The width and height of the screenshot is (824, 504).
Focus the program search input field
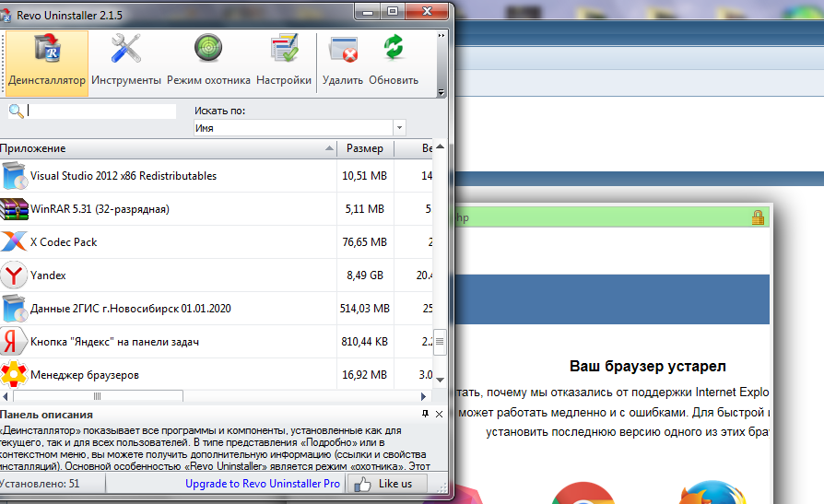tap(101, 111)
